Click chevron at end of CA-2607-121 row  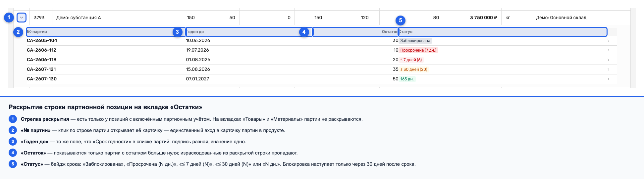click(609, 69)
